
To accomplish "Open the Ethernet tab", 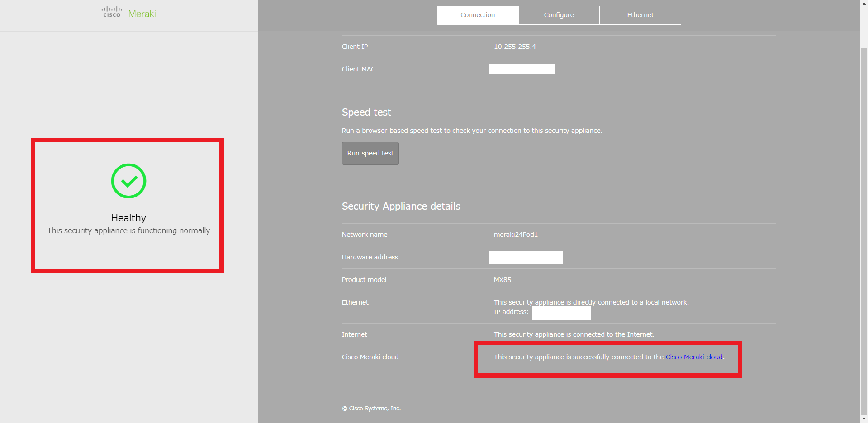I will pos(640,15).
